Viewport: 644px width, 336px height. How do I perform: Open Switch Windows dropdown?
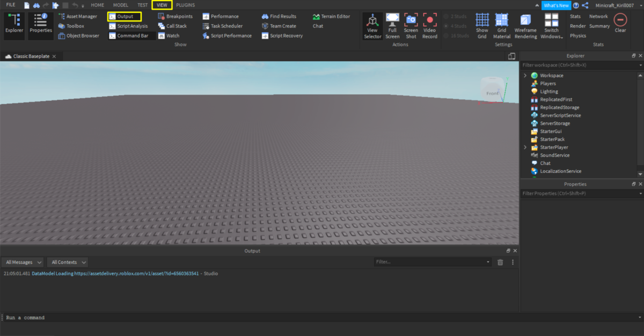[551, 26]
